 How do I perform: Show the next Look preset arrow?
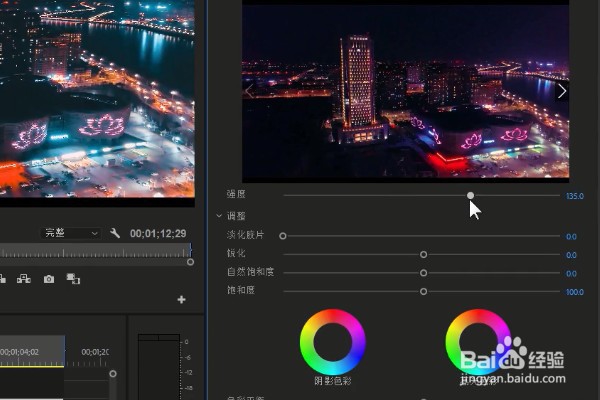(x=562, y=91)
